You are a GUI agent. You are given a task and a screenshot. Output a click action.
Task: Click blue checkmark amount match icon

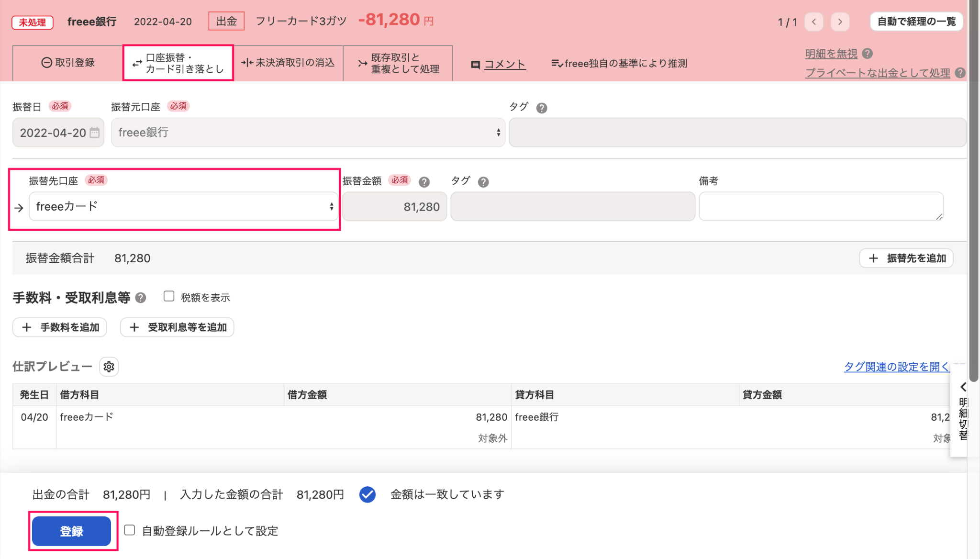point(367,494)
